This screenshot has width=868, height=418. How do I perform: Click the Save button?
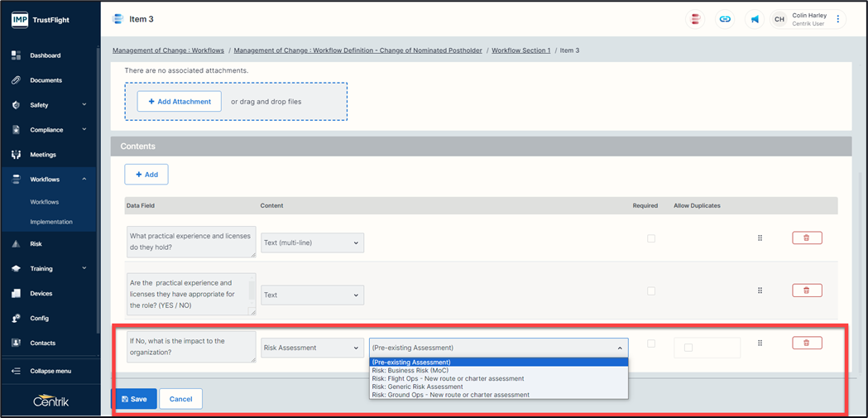(134, 399)
